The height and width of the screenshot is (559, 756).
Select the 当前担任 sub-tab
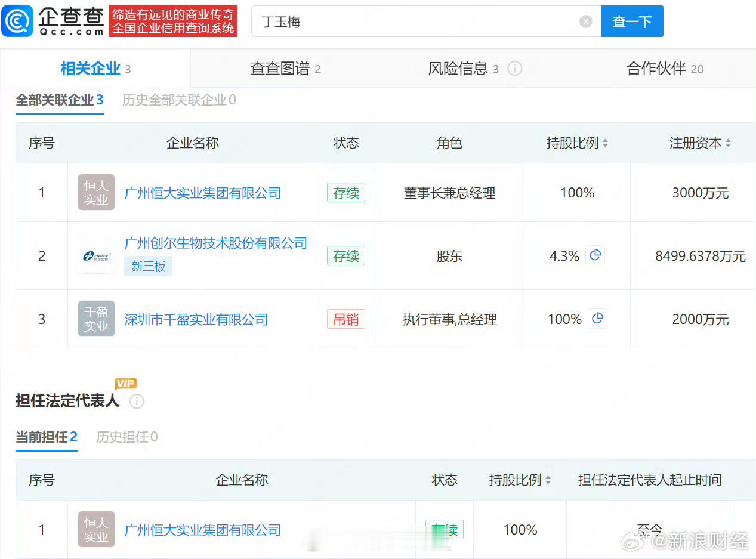coord(47,437)
